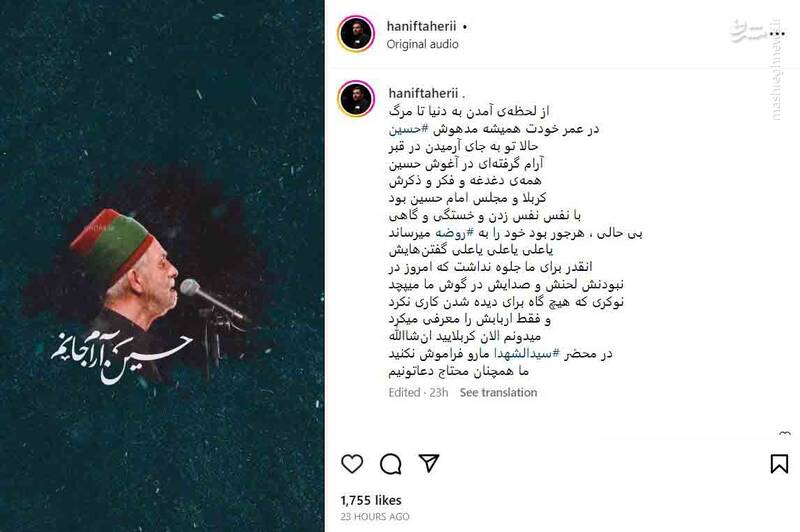800x532 pixels.
Task: Open the #روضه hashtag
Action: tap(454, 233)
